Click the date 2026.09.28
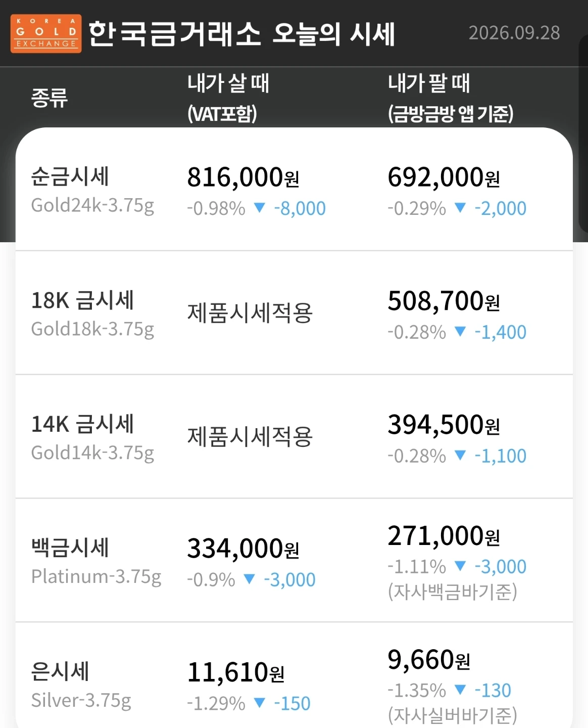Image resolution: width=588 pixels, height=728 pixels. (514, 33)
